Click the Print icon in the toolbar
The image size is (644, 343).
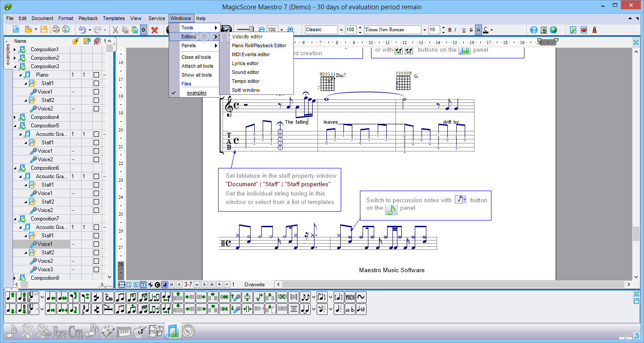(56, 29)
